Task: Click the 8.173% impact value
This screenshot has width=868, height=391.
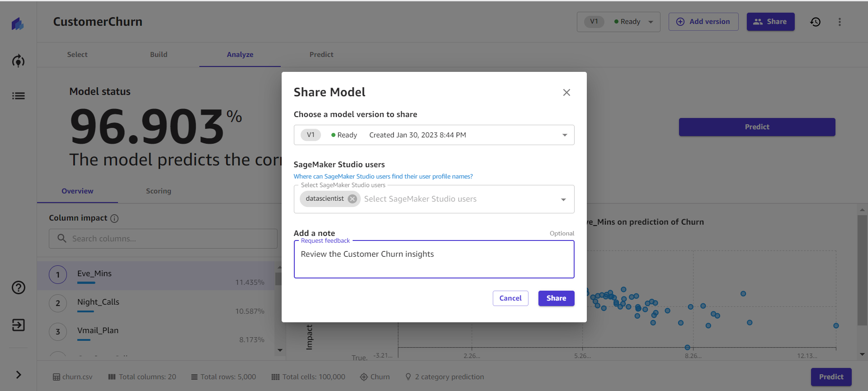Action: pos(252,340)
